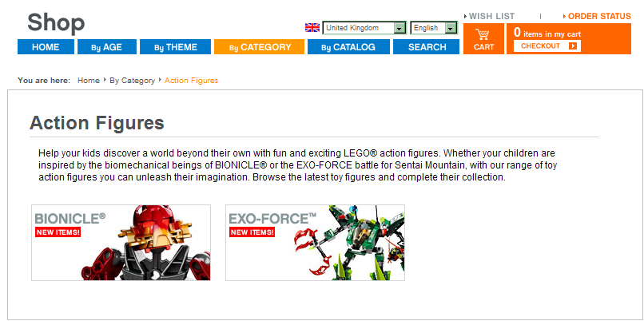Follow the By Category breadcrumb link
The image size is (644, 321).
[133, 81]
